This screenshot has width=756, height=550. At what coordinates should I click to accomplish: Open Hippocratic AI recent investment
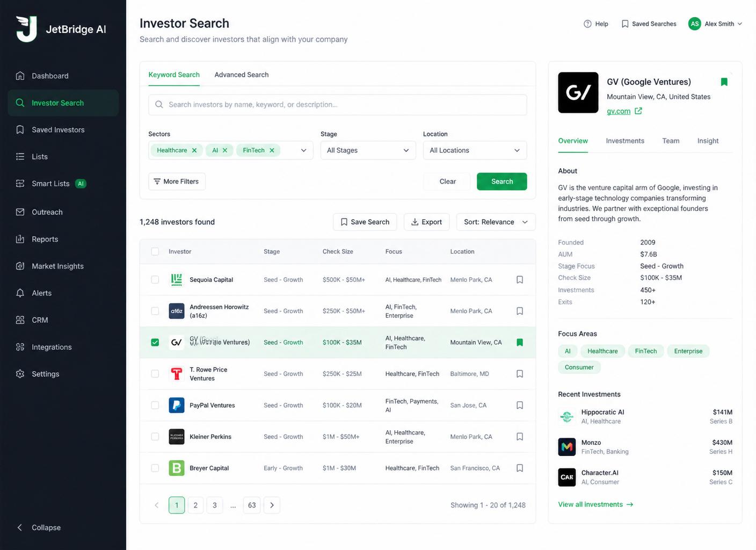click(645, 416)
